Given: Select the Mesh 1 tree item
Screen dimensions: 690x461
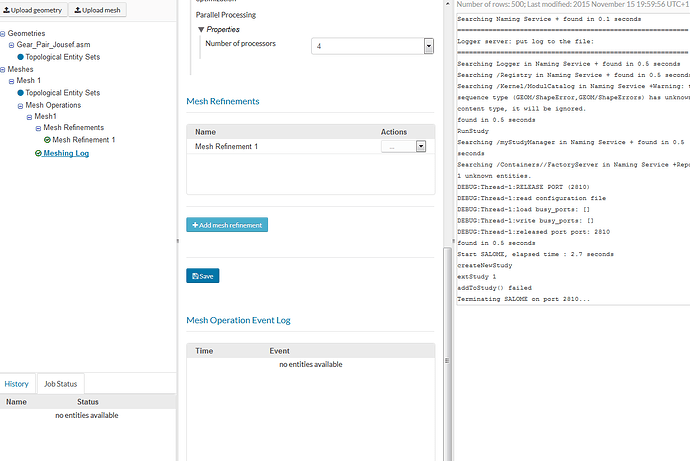Looking at the screenshot, I should [29, 81].
